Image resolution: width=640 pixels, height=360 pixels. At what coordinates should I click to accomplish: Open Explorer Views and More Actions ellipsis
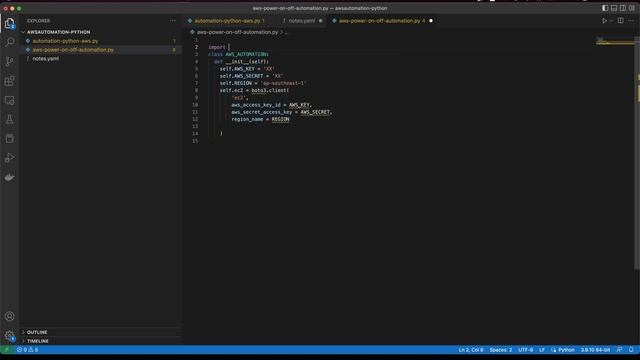tap(173, 21)
